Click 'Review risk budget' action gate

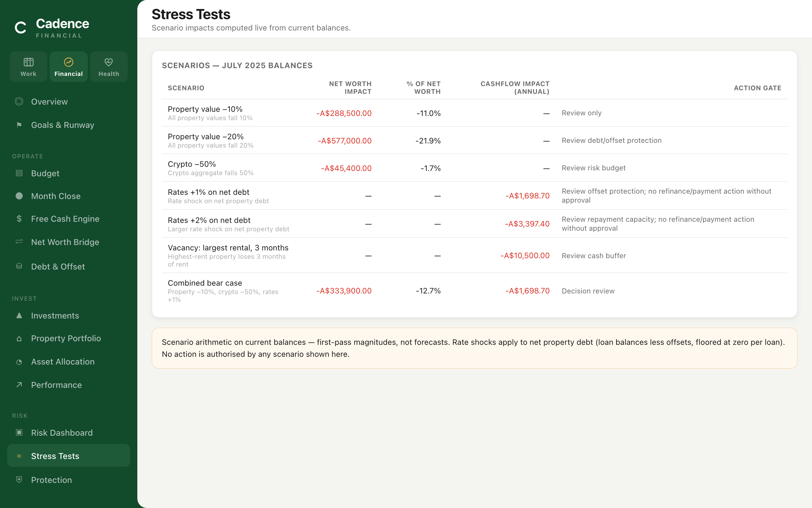(593, 168)
